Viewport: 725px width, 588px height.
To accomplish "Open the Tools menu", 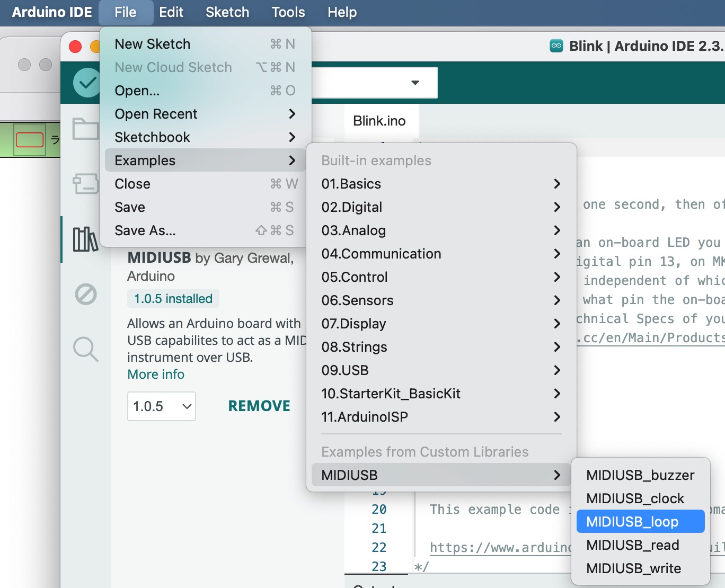I will pos(288,12).
